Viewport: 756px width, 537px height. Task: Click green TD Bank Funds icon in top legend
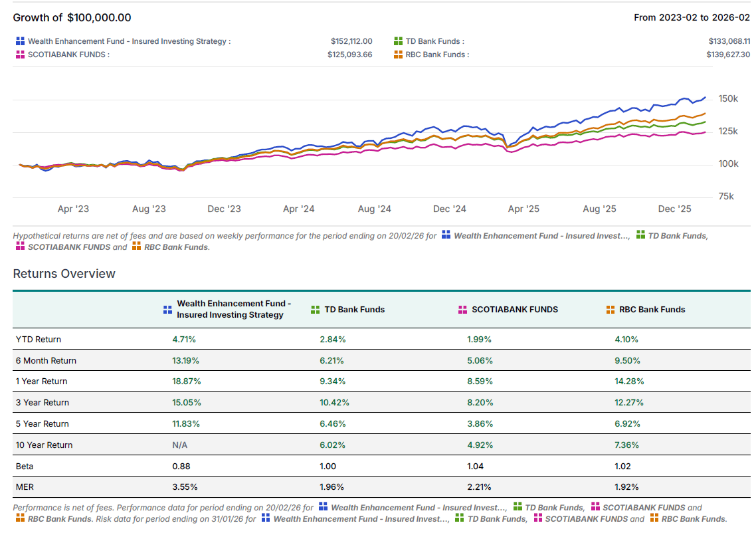(x=399, y=41)
